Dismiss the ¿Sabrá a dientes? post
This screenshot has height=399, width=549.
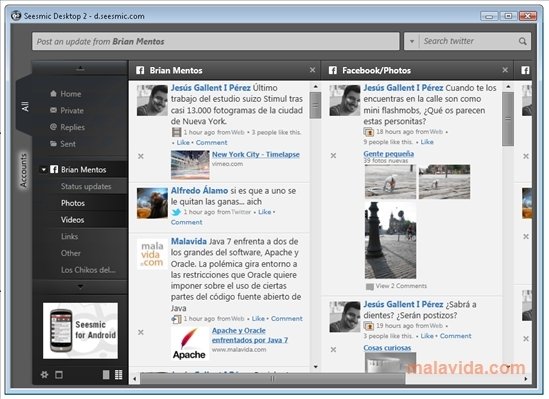333,349
